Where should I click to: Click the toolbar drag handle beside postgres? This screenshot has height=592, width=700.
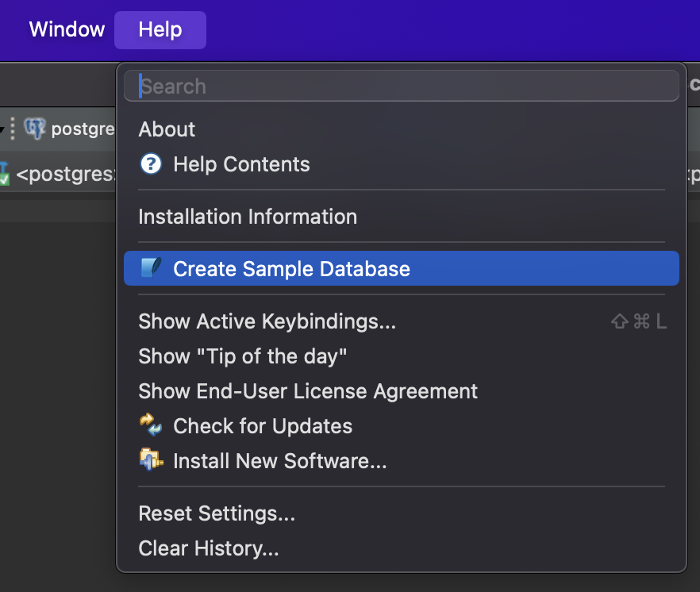coord(13,129)
